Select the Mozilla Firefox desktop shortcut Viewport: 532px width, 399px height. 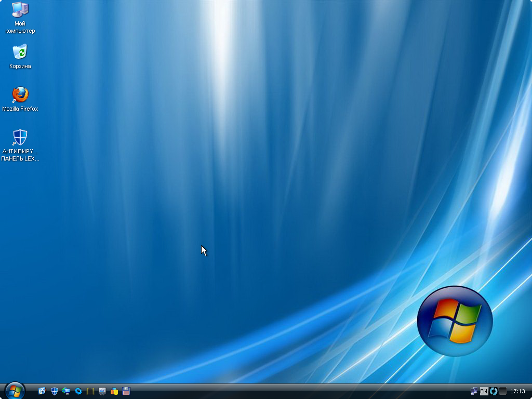20,95
